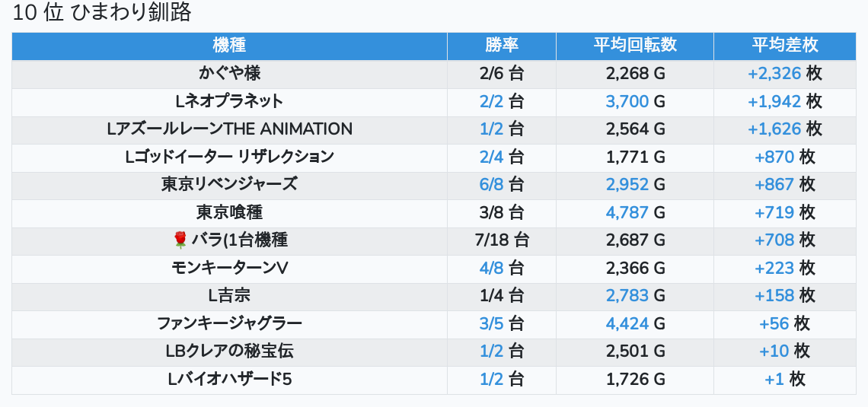Click the 勝率 column header
Image resolution: width=868 pixels, height=407 pixels.
(x=501, y=45)
